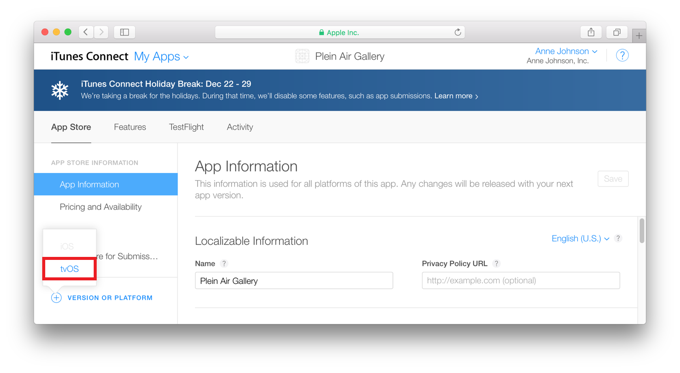Click the Apple Inc. address bar
This screenshot has width=680, height=373.
click(340, 32)
